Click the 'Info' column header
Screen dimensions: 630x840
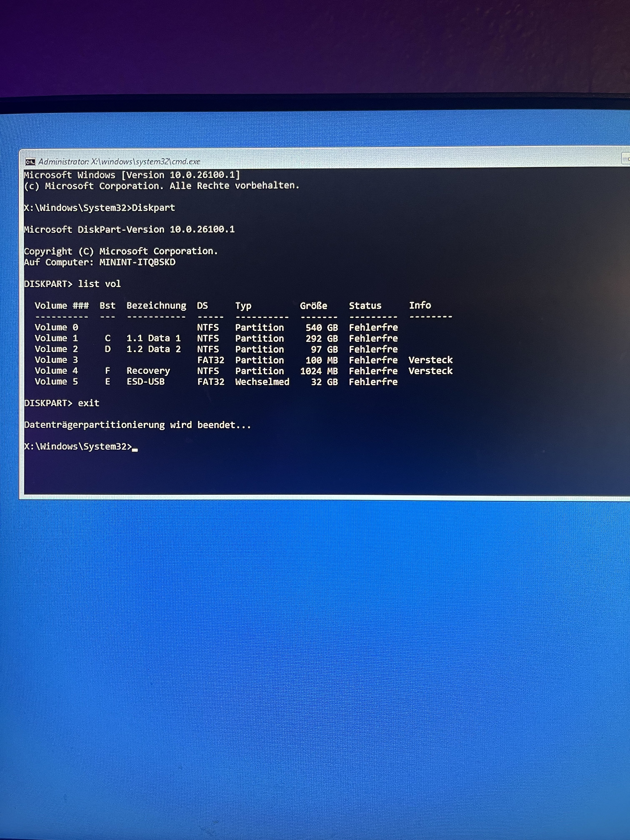(x=420, y=305)
